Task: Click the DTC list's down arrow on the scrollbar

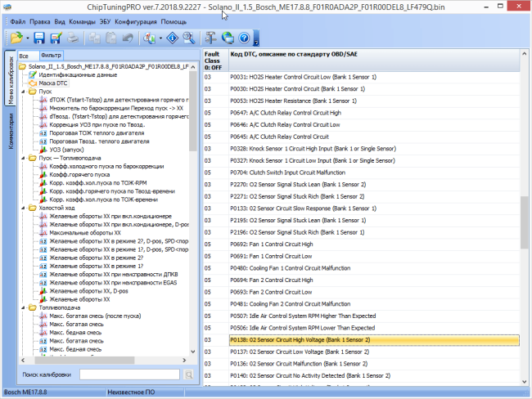Action: pos(524,381)
